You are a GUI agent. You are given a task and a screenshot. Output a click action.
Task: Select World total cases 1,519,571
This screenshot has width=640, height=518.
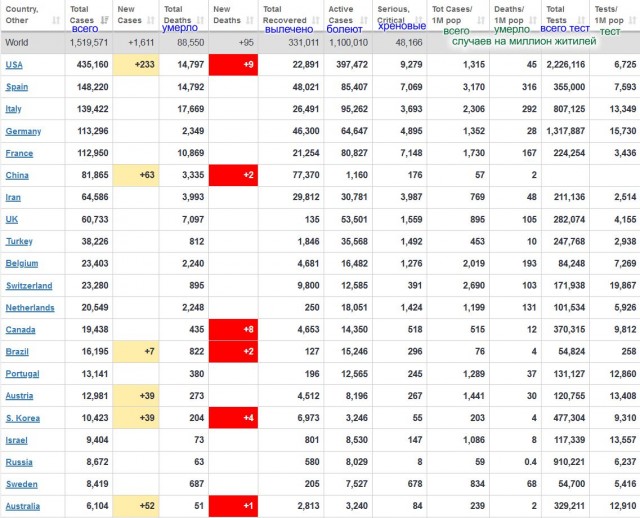[89, 42]
